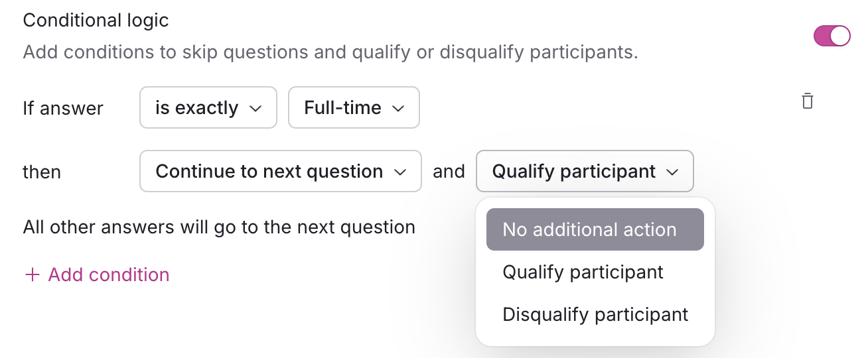The image size is (868, 358).
Task: Open the "Continue to next question" dropdown
Action: pyautogui.click(x=280, y=172)
